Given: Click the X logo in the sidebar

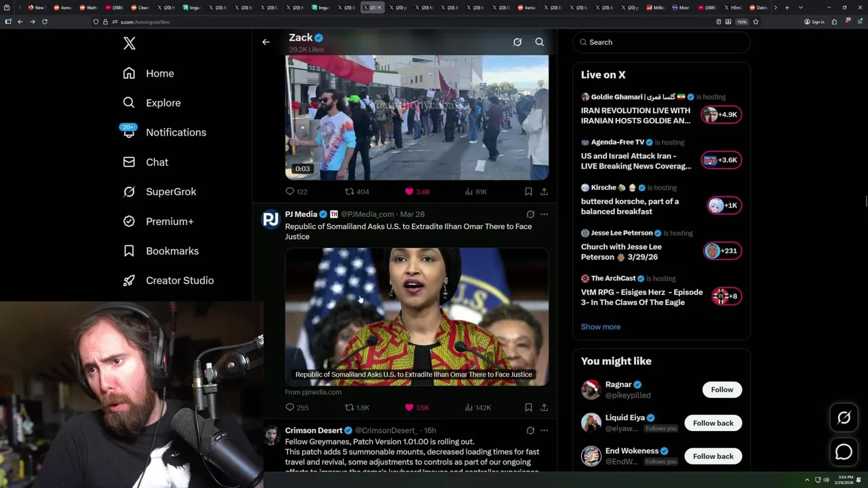Looking at the screenshot, I should 130,43.
